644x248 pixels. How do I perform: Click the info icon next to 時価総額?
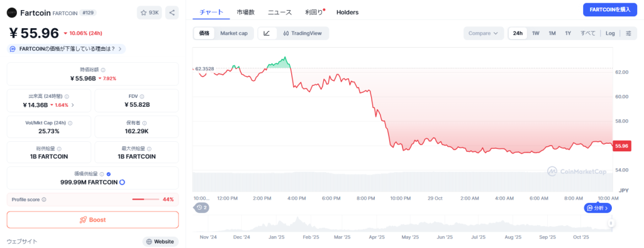tap(103, 70)
